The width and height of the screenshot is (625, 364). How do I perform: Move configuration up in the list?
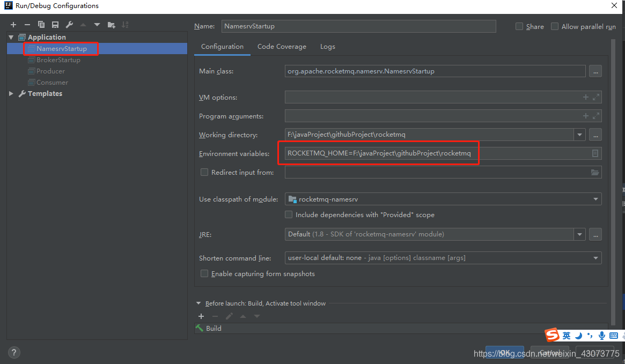(83, 25)
